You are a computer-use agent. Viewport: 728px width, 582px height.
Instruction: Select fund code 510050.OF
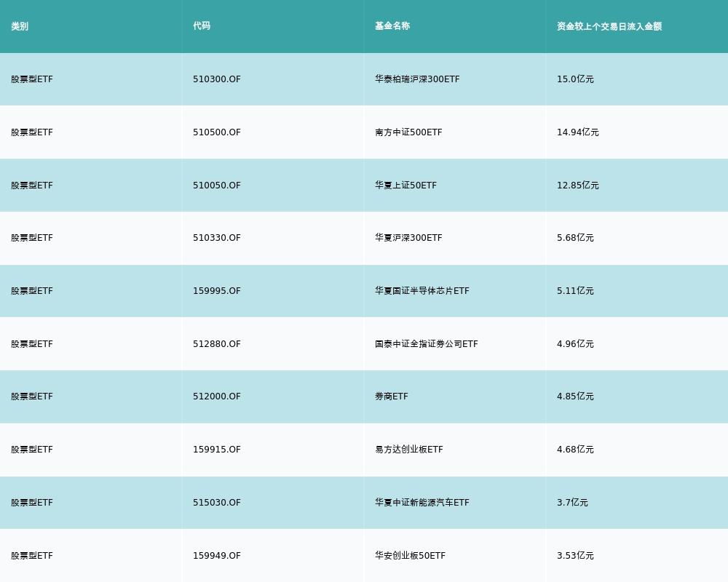coord(217,186)
